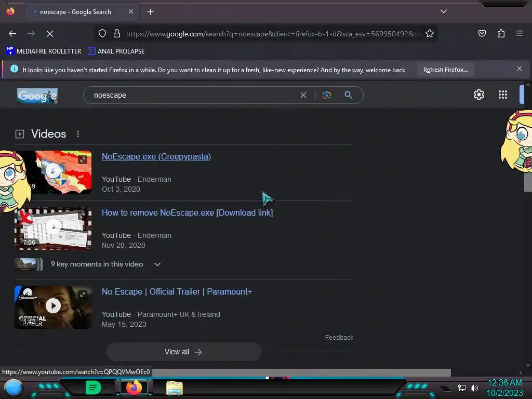Click the volume speaker tray icon
The image size is (532, 399).
coord(474,388)
